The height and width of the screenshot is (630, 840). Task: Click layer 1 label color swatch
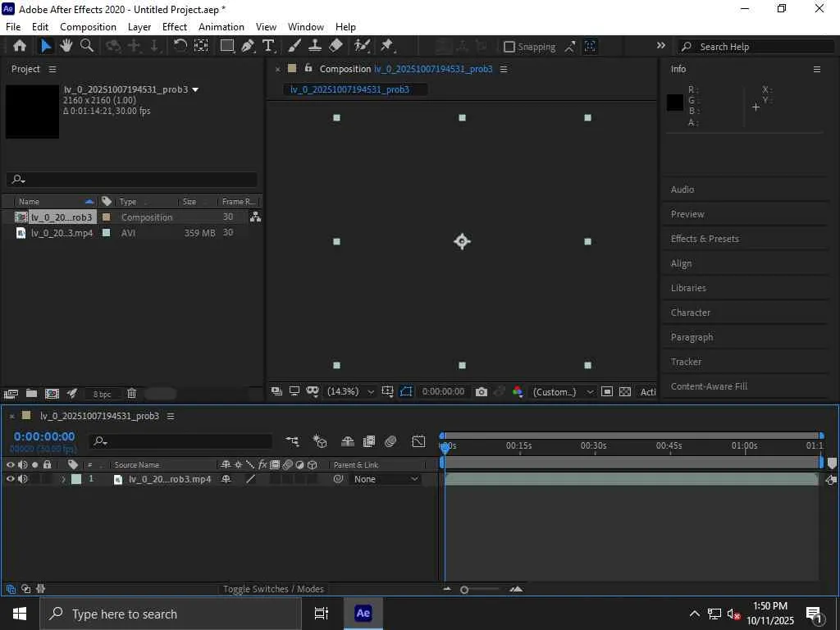(x=76, y=479)
